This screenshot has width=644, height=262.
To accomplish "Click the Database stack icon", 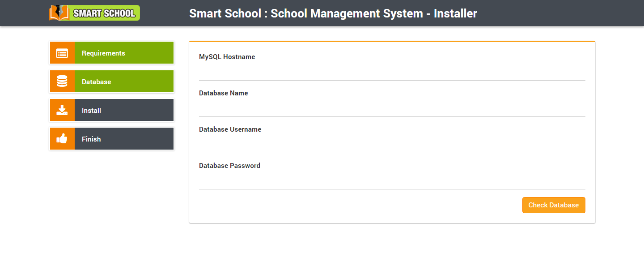I will [62, 82].
